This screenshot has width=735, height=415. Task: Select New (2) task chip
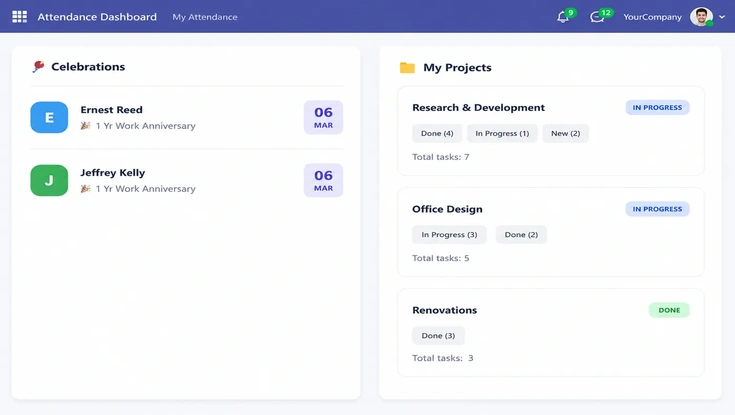[565, 133]
